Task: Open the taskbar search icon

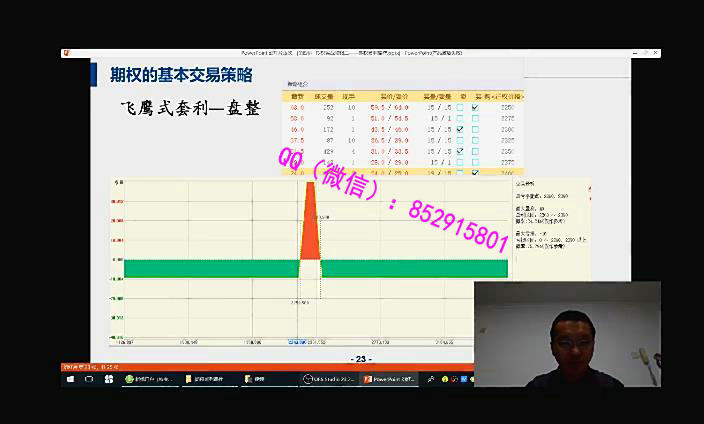Action: tap(88, 380)
